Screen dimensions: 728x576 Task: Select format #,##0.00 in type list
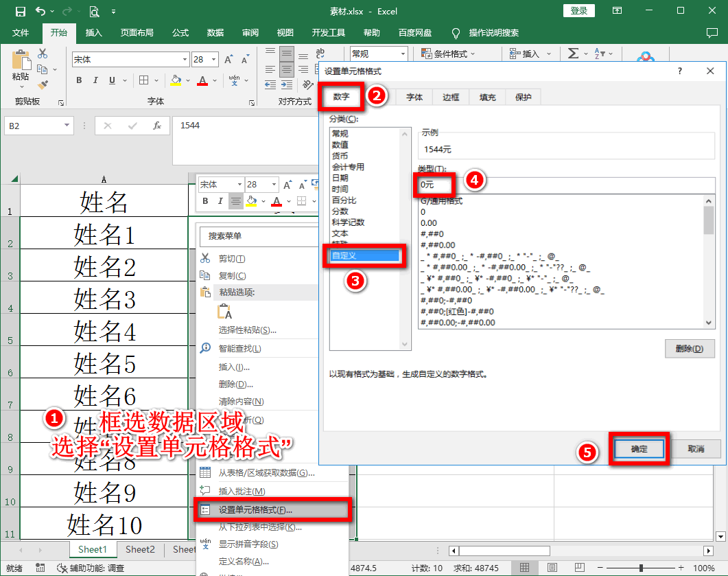pyautogui.click(x=438, y=245)
